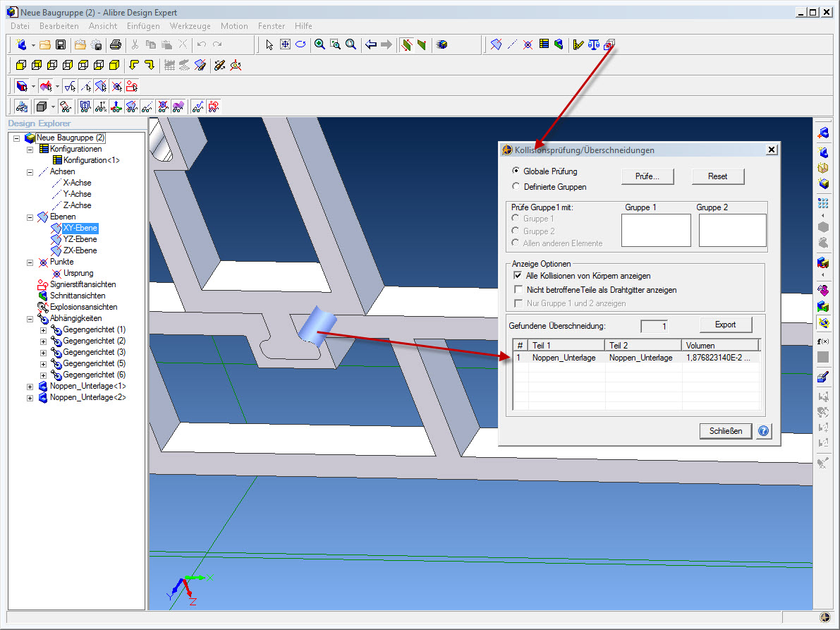Viewport: 840px width, 630px height.
Task: Expand the Gegengerichtet (1) constraint
Action: point(44,330)
